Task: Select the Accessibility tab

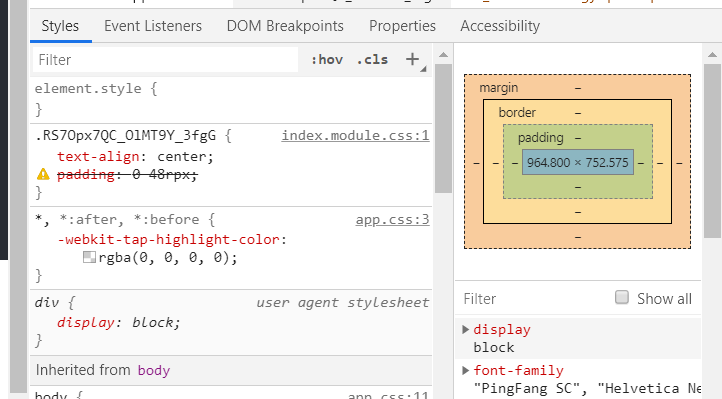Action: pos(500,26)
